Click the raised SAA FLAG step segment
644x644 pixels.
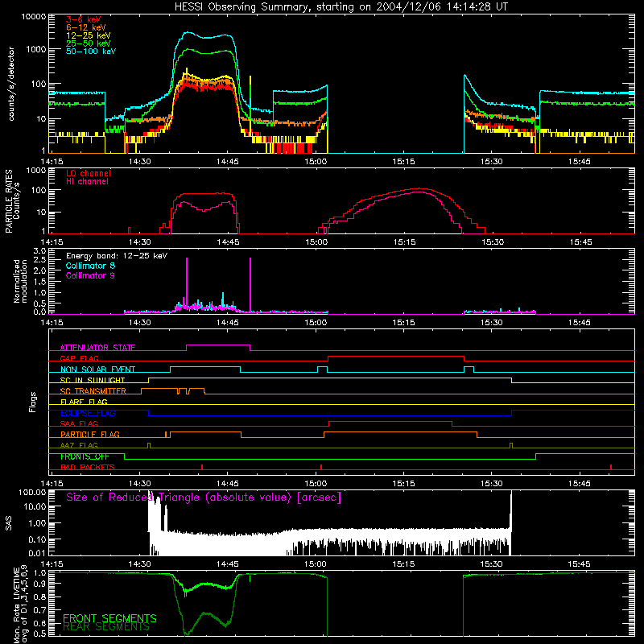tap(390, 421)
